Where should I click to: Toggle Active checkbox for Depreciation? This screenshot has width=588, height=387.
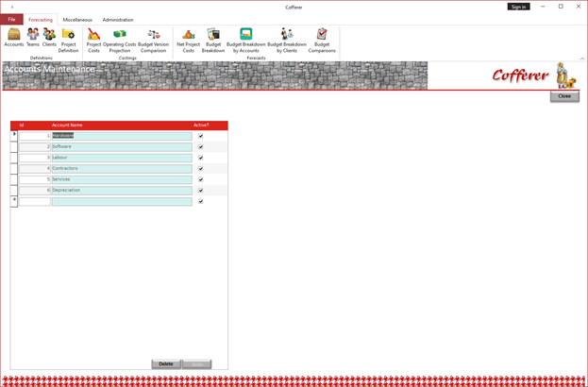click(201, 191)
